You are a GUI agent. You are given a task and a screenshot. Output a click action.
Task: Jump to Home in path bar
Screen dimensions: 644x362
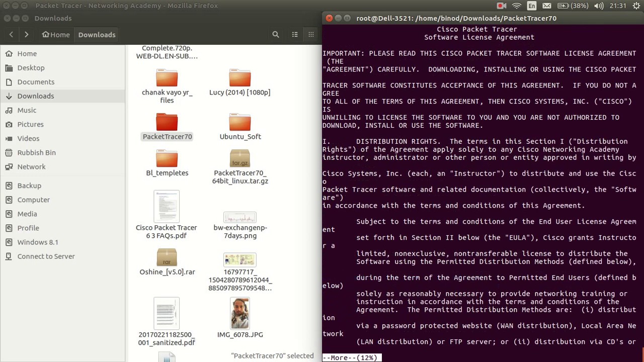pos(56,35)
